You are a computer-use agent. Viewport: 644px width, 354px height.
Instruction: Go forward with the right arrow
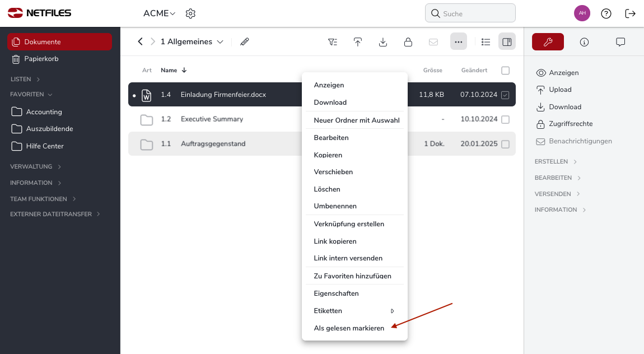coord(153,41)
